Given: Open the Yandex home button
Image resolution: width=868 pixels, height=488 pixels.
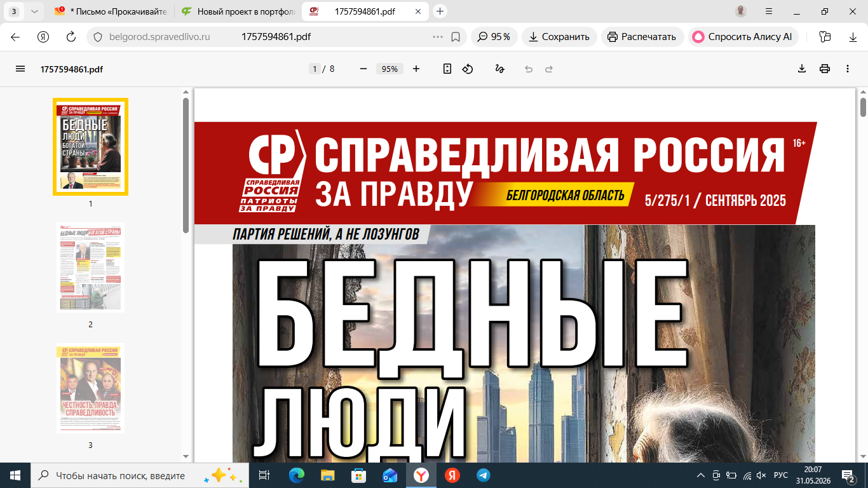Looking at the screenshot, I should [43, 37].
